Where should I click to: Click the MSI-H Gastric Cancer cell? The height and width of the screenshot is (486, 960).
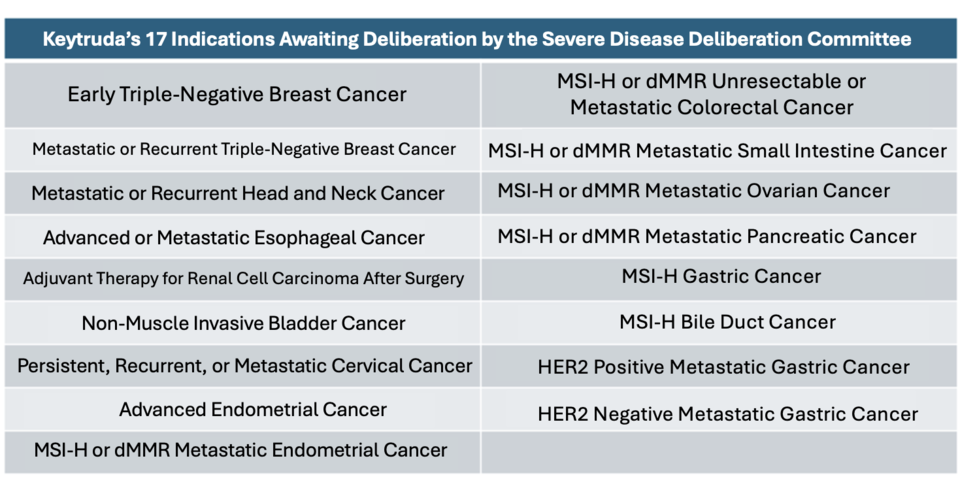click(x=721, y=277)
